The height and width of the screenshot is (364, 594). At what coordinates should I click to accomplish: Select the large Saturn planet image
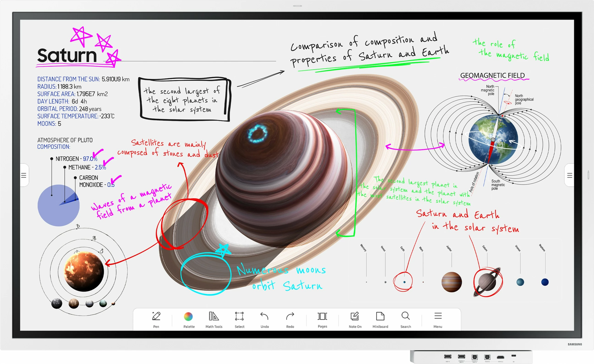point(285,178)
